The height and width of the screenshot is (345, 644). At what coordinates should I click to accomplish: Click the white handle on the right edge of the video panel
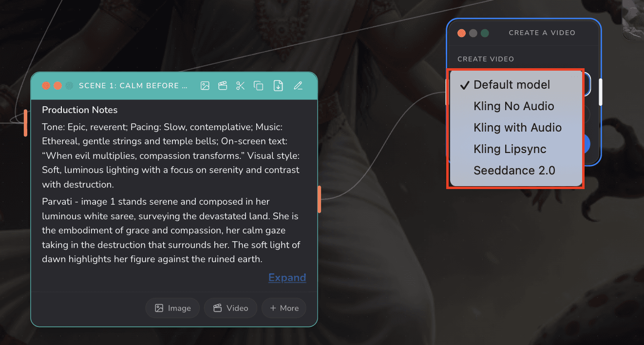[601, 92]
